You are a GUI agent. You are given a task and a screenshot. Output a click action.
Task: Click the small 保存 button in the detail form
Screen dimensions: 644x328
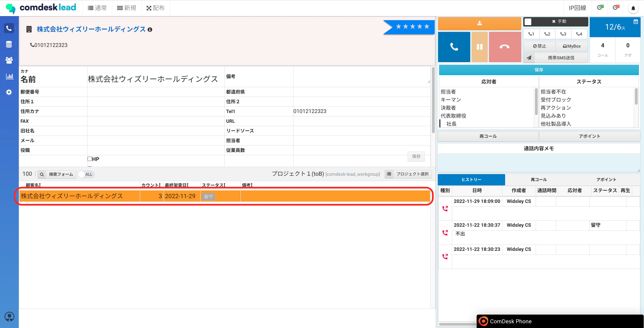(x=416, y=156)
